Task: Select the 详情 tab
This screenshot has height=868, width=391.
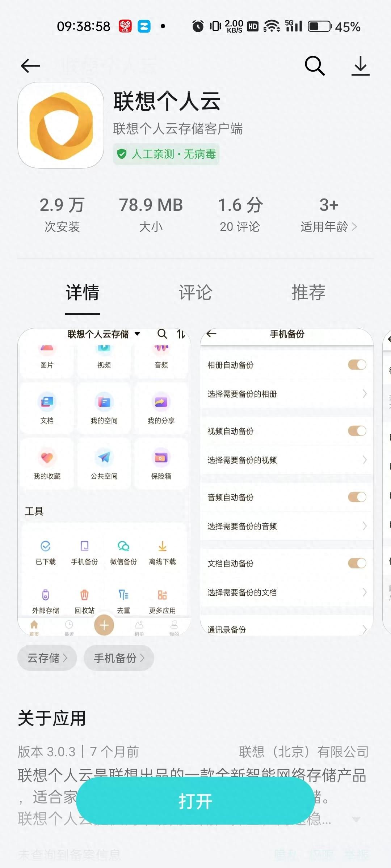Action: (x=83, y=292)
